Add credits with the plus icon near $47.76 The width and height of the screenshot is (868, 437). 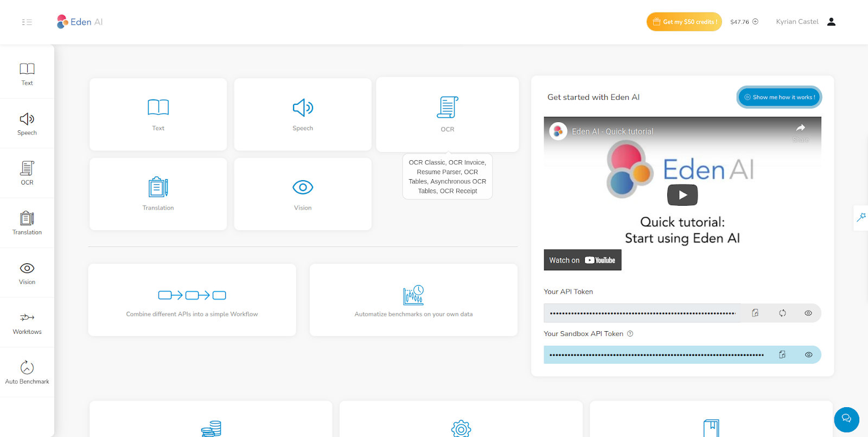click(x=755, y=22)
